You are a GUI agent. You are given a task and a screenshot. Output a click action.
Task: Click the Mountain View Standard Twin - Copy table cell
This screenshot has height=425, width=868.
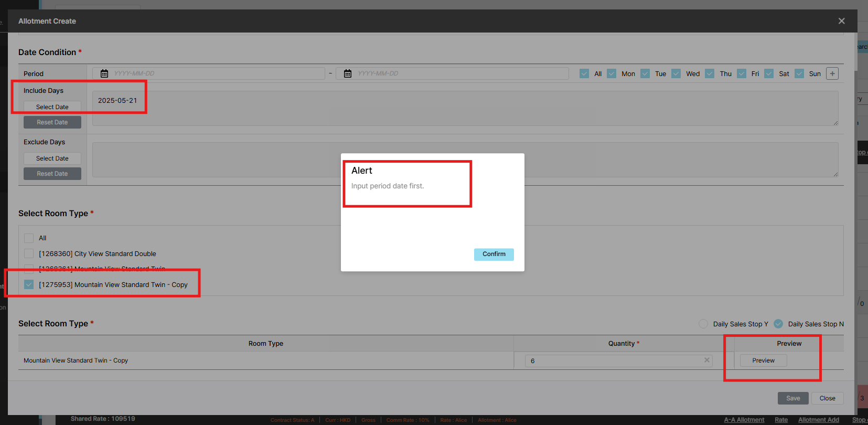(x=266, y=360)
